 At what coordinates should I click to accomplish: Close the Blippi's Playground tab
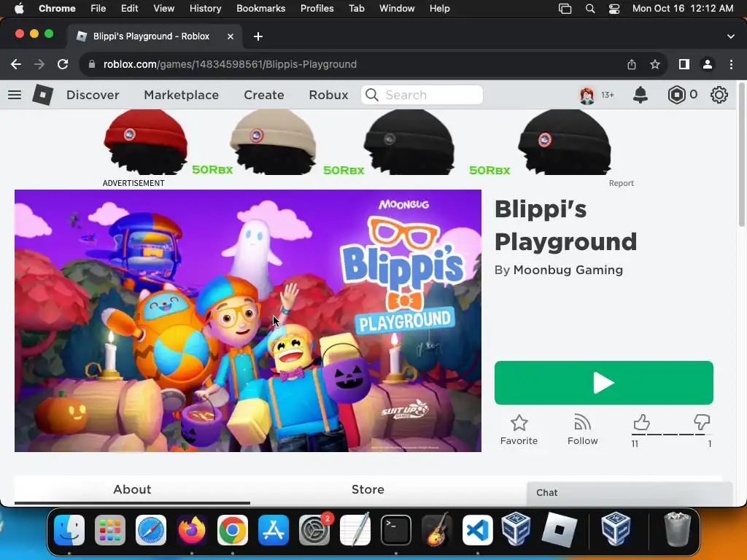(231, 36)
